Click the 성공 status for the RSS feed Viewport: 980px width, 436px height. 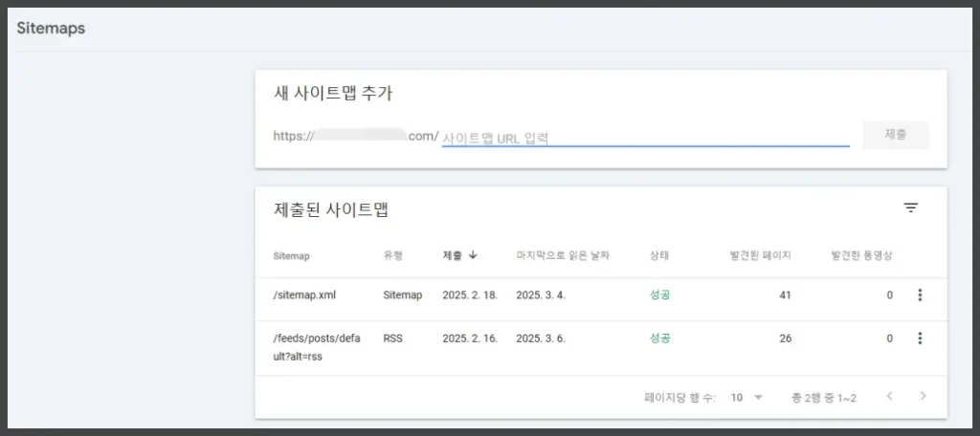(x=659, y=338)
